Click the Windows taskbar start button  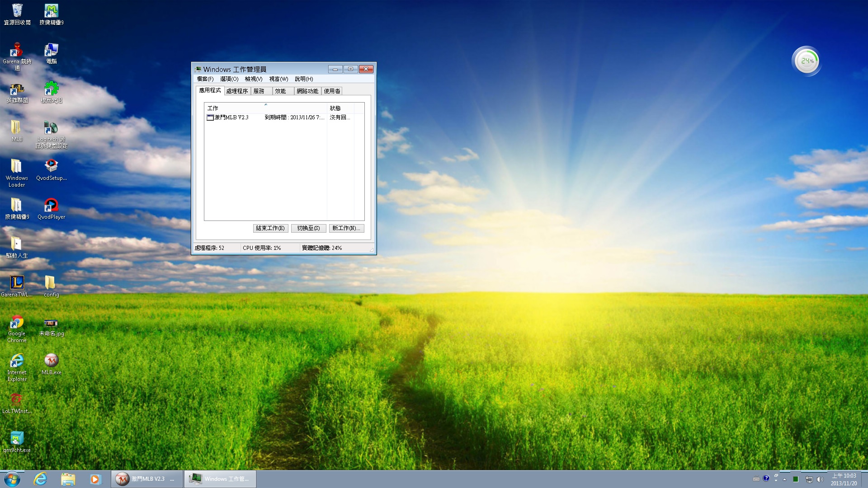pyautogui.click(x=11, y=479)
